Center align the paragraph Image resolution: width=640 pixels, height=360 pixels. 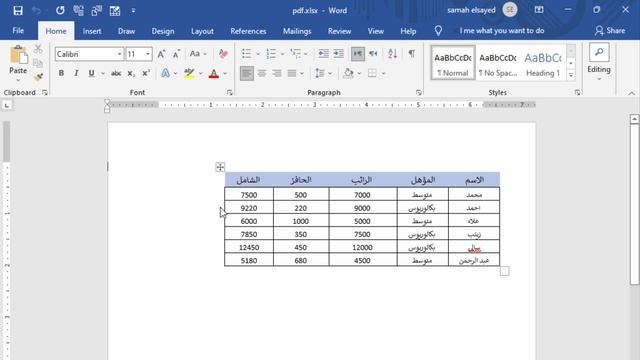pos(262,73)
